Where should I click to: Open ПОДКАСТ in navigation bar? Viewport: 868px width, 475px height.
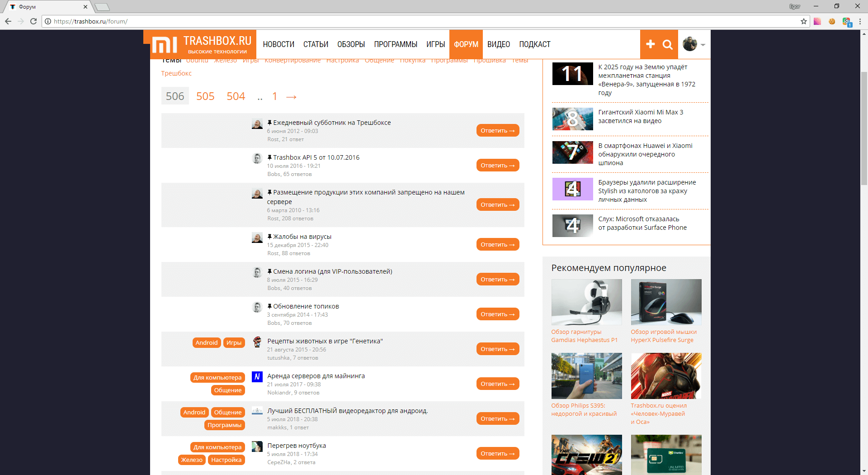(534, 44)
